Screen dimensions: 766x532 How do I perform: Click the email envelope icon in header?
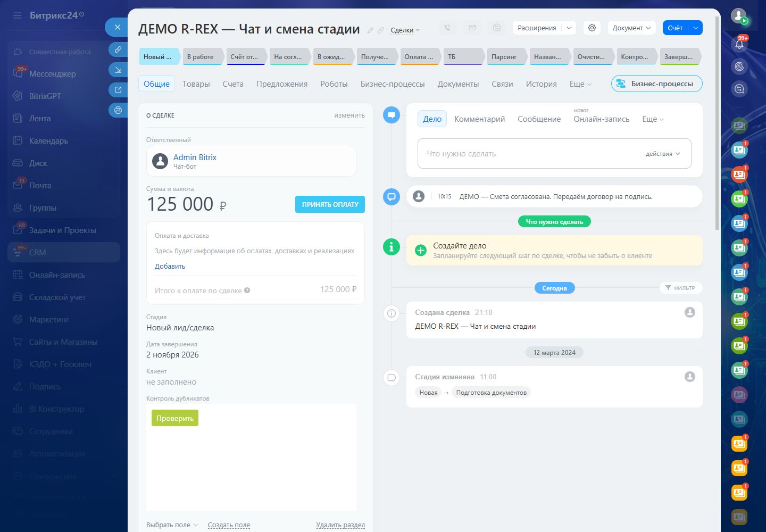point(472,28)
